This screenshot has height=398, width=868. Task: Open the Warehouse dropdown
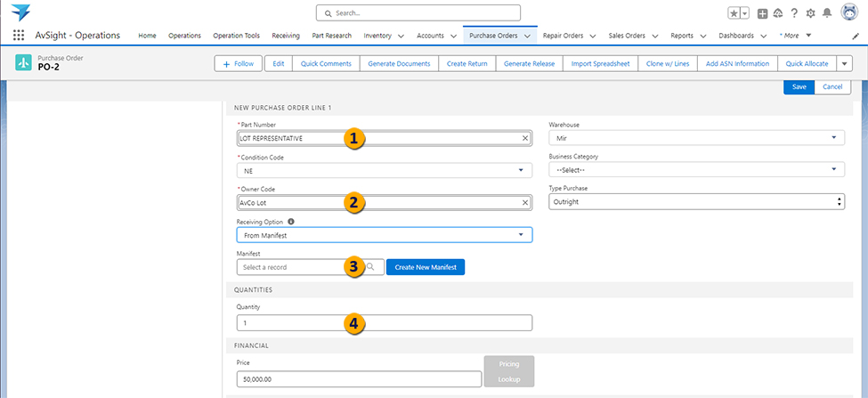click(x=696, y=138)
